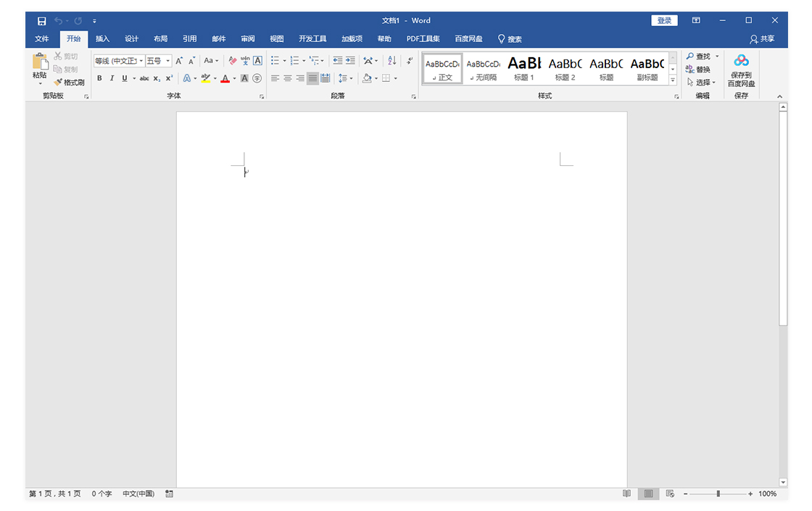Apply the yellow text highlight color
812x511 pixels.
(x=206, y=78)
